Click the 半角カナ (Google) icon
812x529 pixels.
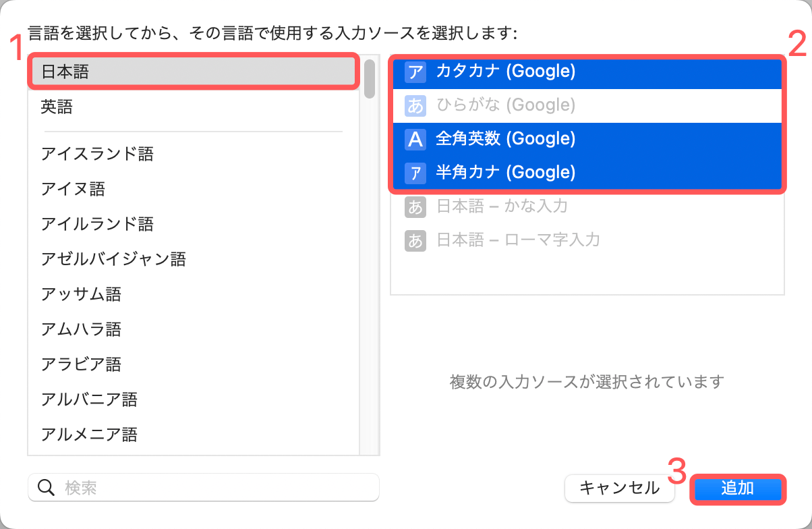tap(415, 173)
